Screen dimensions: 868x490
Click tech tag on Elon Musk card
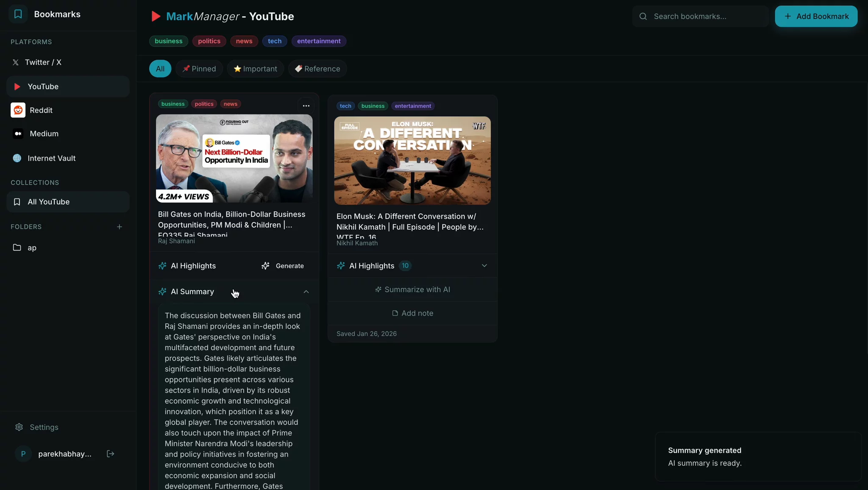point(345,106)
